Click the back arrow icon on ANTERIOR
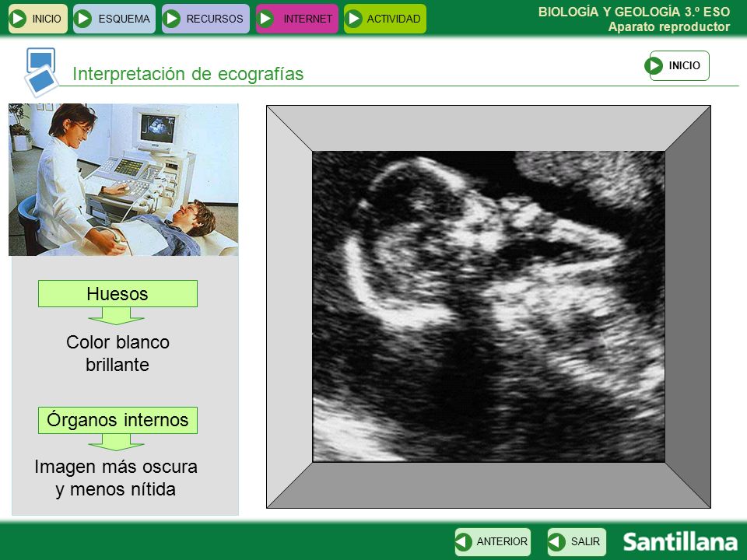The width and height of the screenshot is (747, 560). [x=463, y=542]
